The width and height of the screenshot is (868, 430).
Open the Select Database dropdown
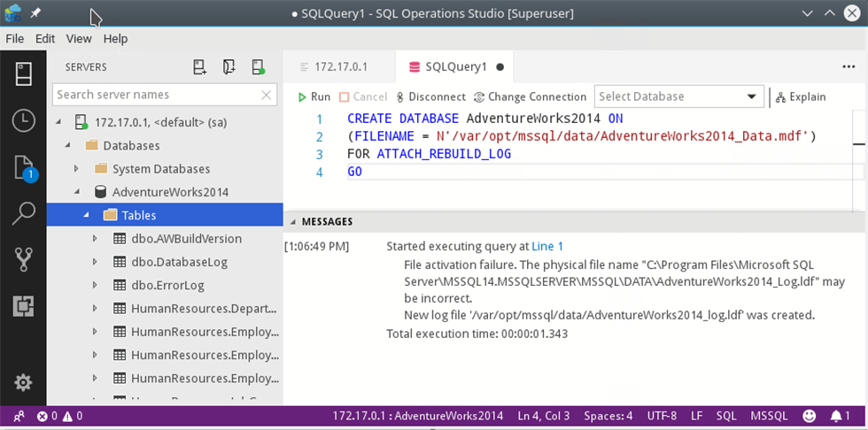678,96
